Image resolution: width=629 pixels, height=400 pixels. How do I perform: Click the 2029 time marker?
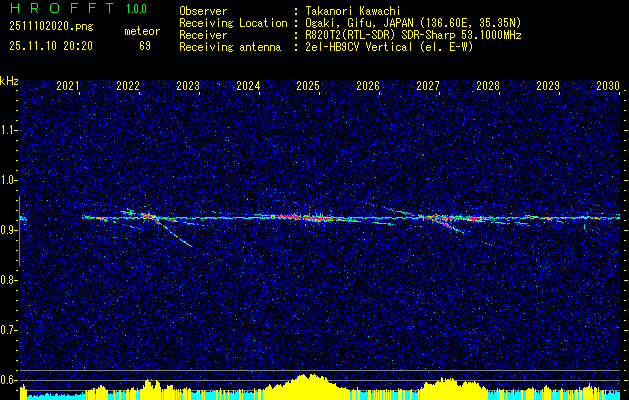click(548, 86)
